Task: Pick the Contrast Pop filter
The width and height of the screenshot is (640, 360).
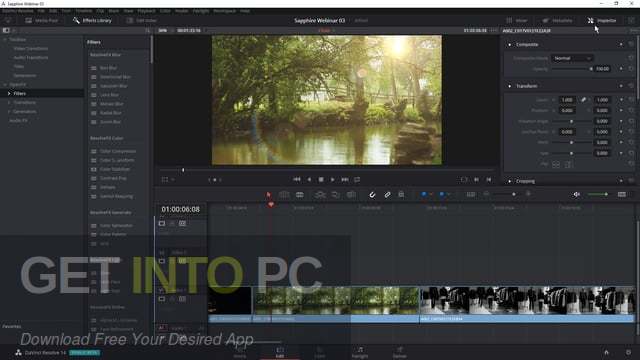Action: [113, 178]
